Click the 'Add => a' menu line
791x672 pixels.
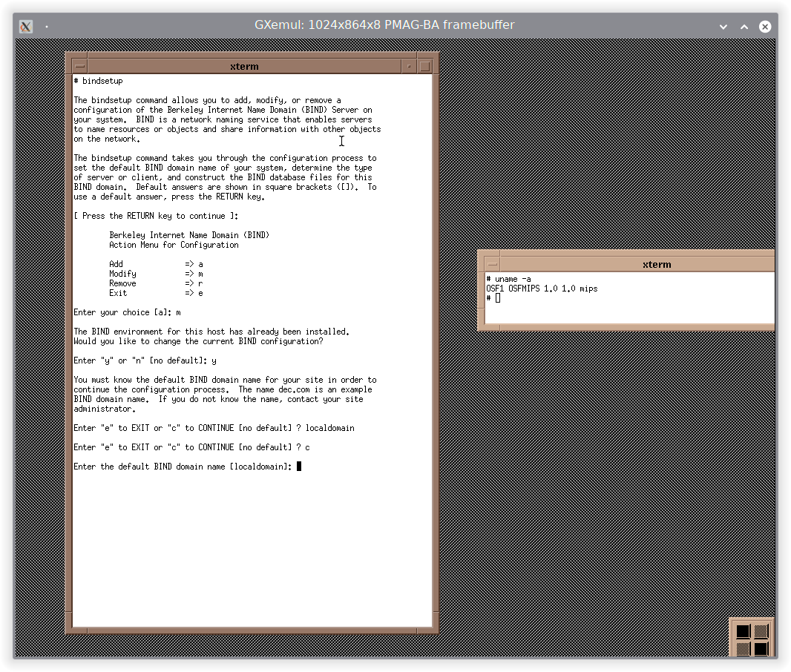(x=156, y=264)
